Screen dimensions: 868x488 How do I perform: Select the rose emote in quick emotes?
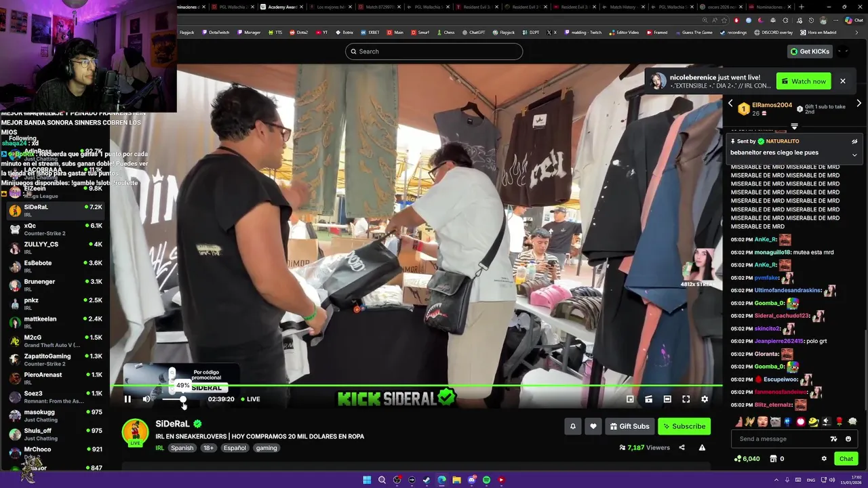click(839, 422)
